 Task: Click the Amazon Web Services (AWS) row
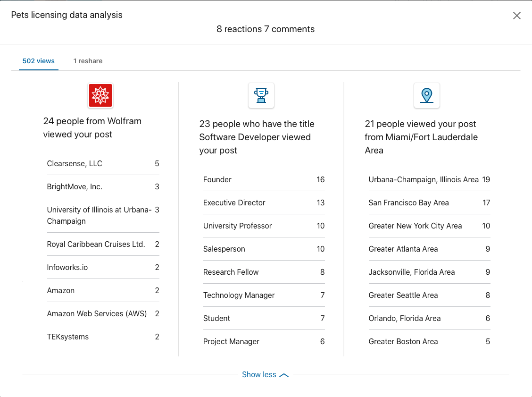(x=103, y=313)
